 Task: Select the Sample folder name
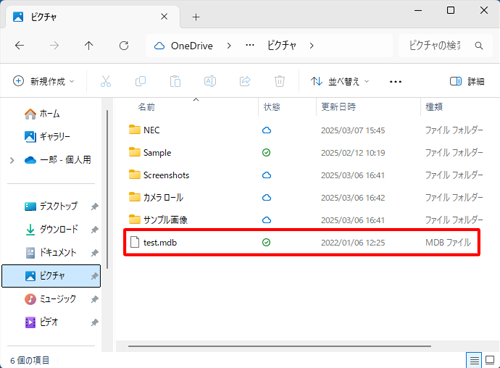(x=157, y=153)
